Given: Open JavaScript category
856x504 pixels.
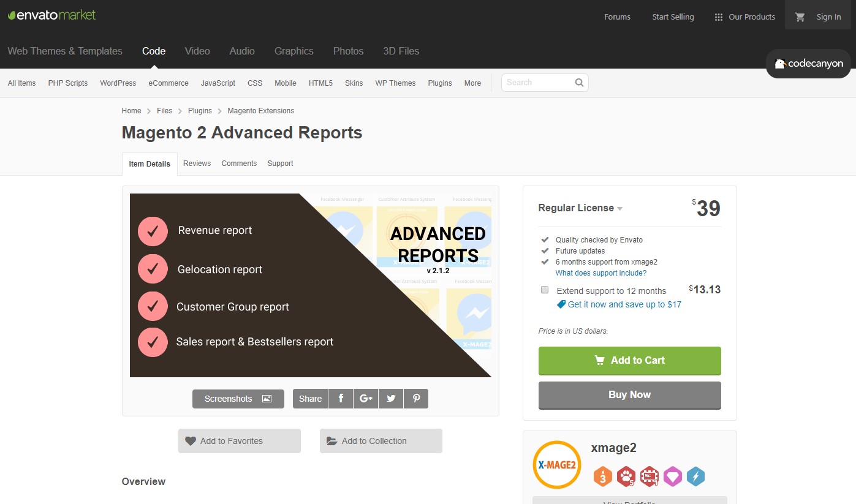Looking at the screenshot, I should pos(218,83).
